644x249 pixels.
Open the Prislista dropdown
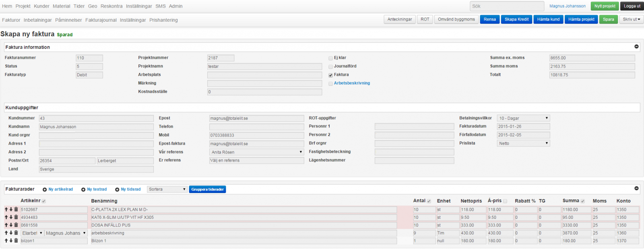coord(523,143)
